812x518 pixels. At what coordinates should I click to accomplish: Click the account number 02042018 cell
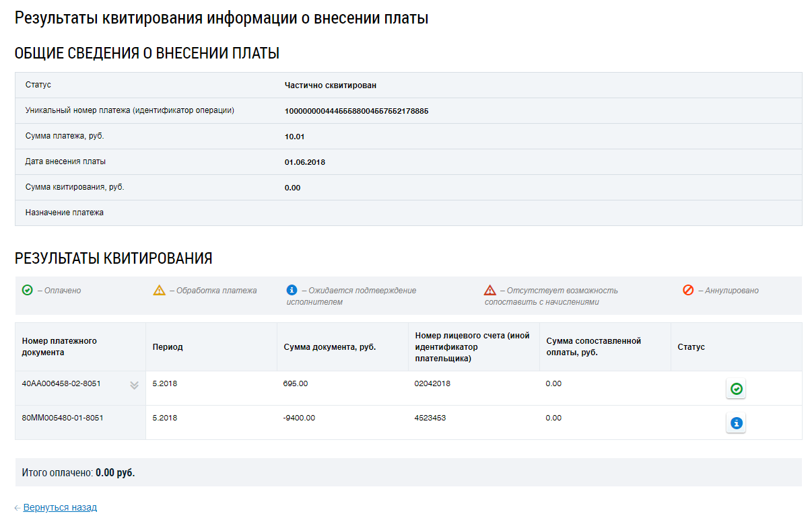[x=432, y=383]
